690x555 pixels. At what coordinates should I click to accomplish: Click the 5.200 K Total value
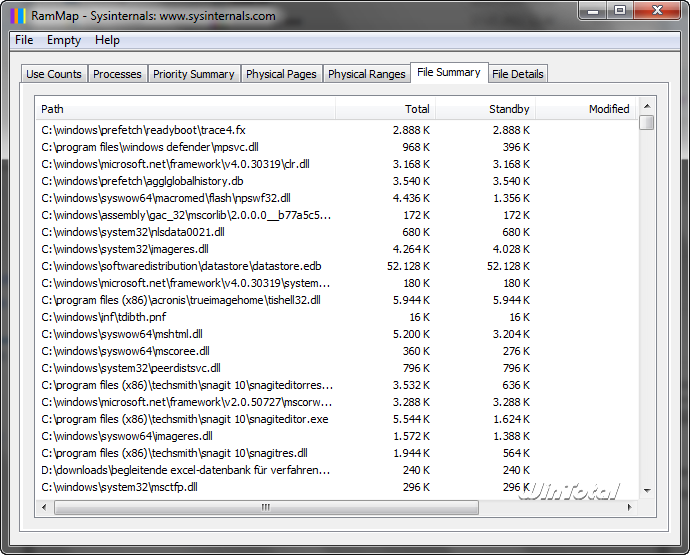click(x=411, y=334)
